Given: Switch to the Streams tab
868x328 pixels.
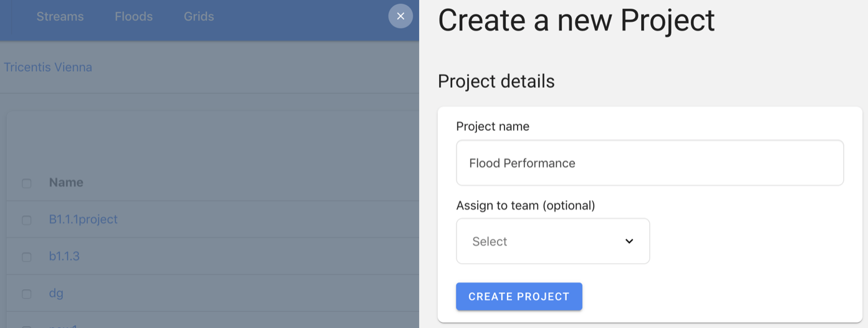Looking at the screenshot, I should point(60,17).
